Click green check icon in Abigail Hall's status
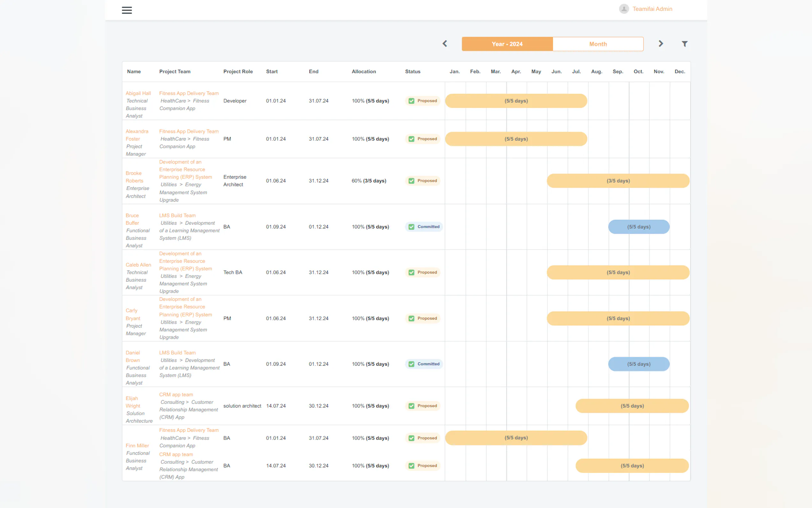 (411, 101)
